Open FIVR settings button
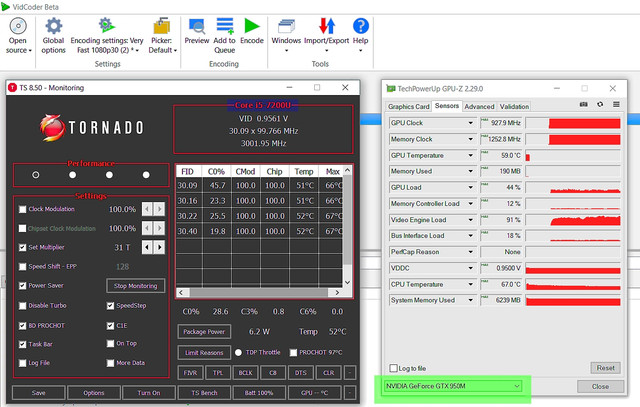Screen dimensions: 640x407 [x=190, y=373]
